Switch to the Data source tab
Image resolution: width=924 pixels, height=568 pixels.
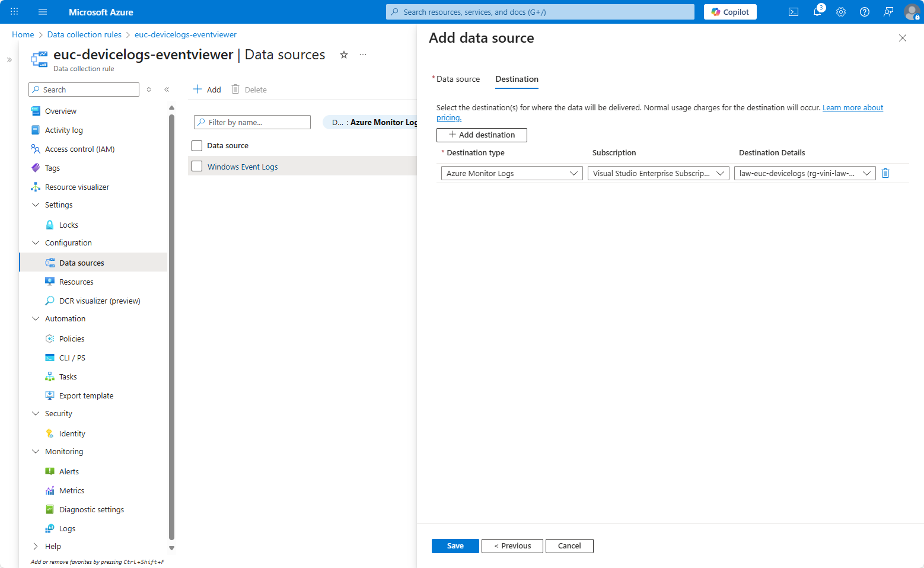tap(458, 79)
